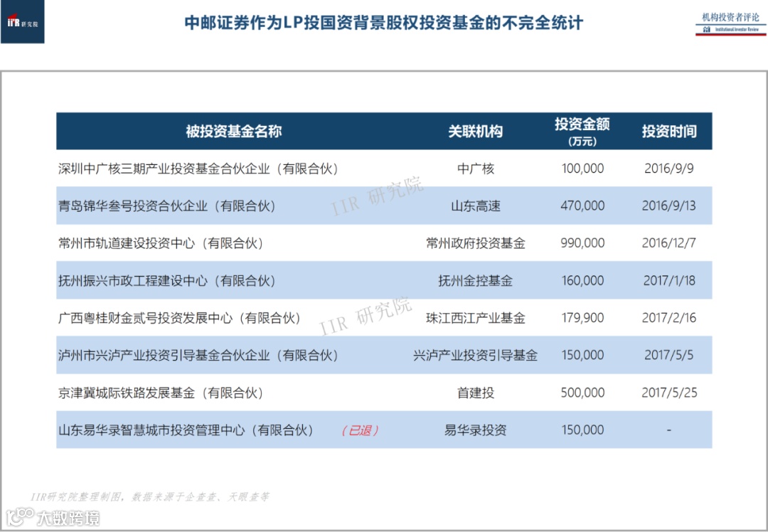This screenshot has width=768, height=532.
Task: Click 常州政府投资基金 cell
Action: tap(476, 243)
